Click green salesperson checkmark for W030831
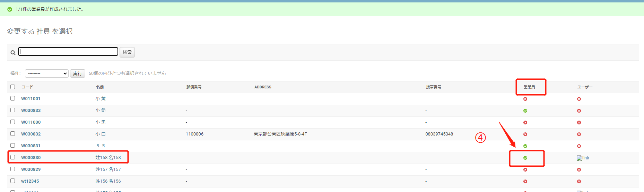 (x=525, y=146)
